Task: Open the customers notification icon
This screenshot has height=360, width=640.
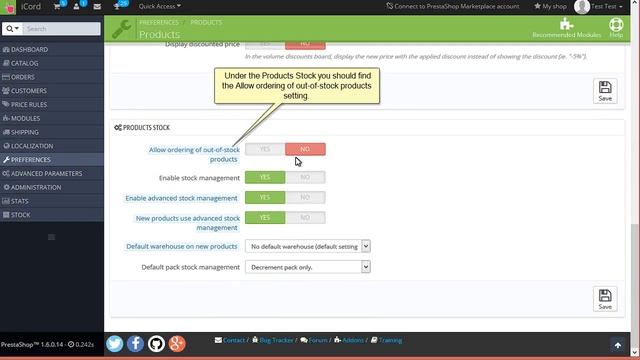Action: (76, 7)
